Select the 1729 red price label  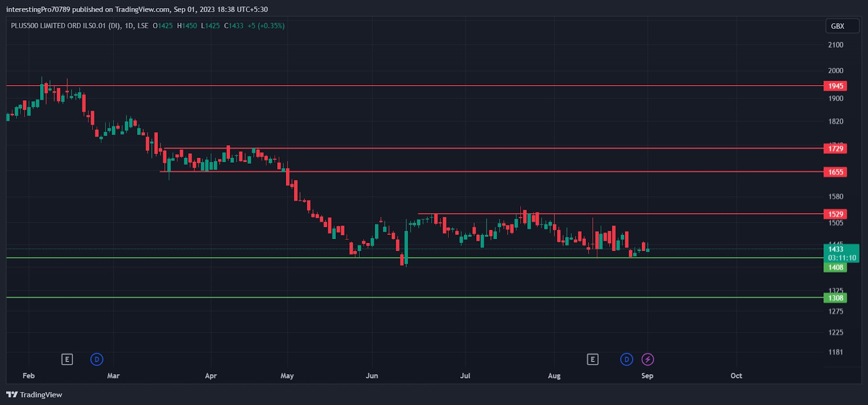[835, 149]
